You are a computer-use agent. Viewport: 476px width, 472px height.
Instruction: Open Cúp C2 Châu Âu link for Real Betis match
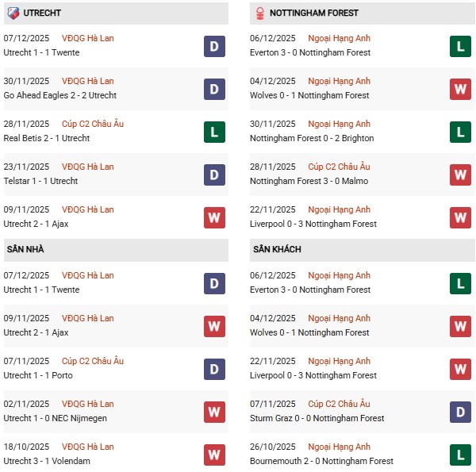pyautogui.click(x=93, y=124)
